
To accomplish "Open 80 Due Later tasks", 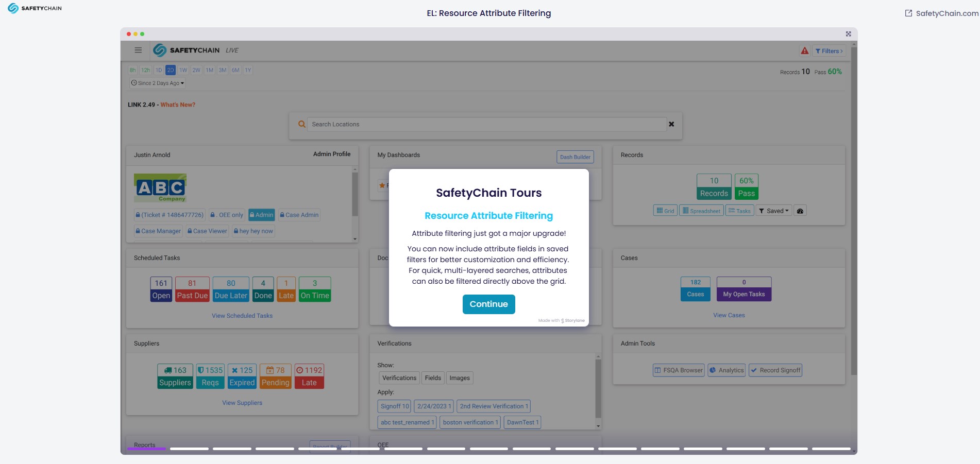I will pos(231,289).
